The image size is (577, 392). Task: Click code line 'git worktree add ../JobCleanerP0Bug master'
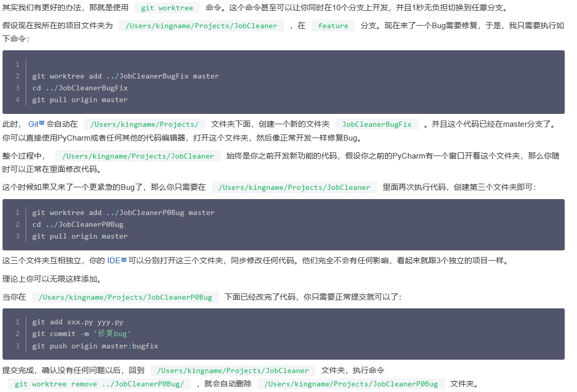[x=123, y=212]
